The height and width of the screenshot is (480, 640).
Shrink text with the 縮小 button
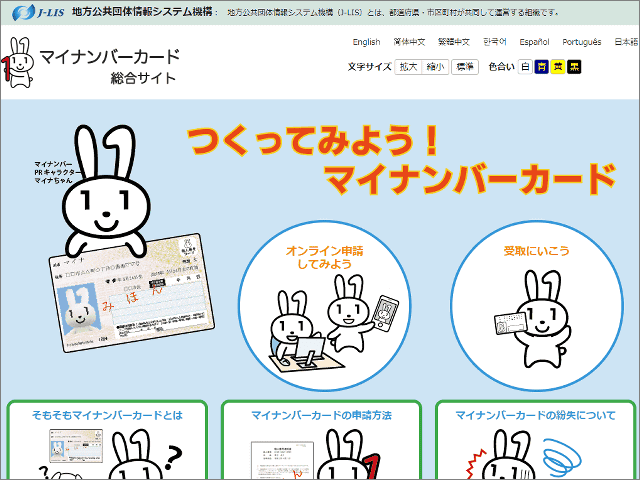[435, 67]
